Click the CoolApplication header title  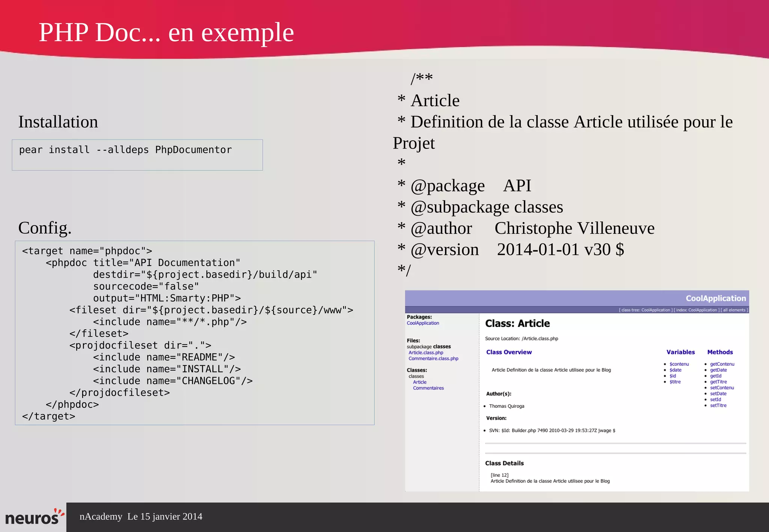[716, 298]
